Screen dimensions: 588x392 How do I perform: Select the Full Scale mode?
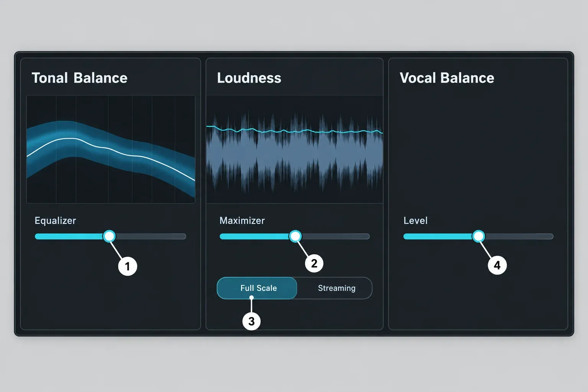click(257, 288)
